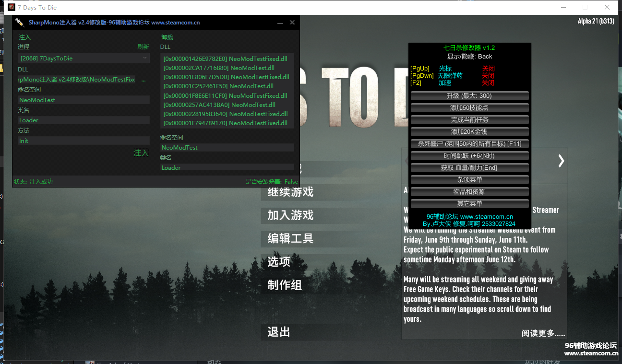Select 选项 in the game menu
The height and width of the screenshot is (364, 622).
277,262
